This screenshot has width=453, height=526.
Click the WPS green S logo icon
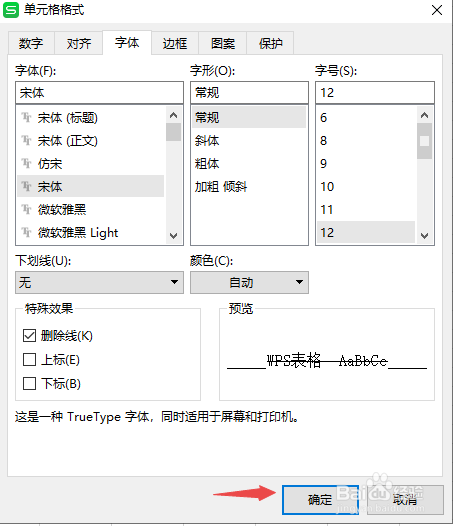click(x=11, y=10)
